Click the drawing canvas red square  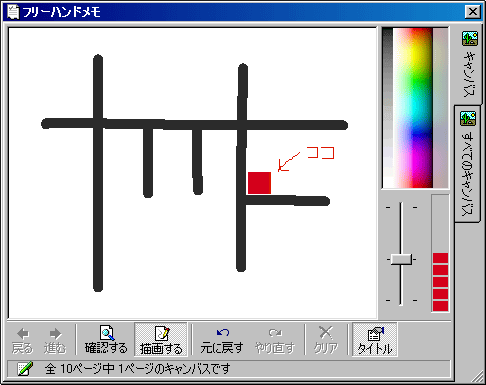[x=259, y=183]
